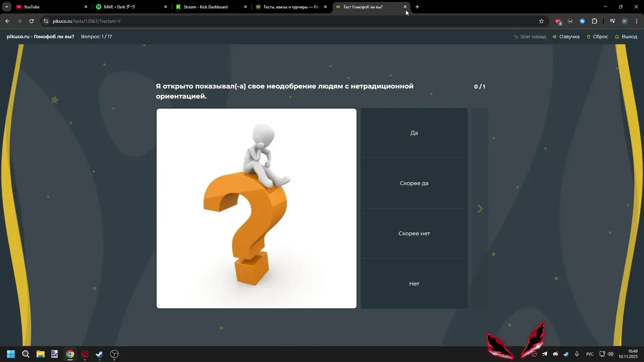Open the Chrome profile avatar
The height and width of the screenshot is (362, 644).
[624, 21]
